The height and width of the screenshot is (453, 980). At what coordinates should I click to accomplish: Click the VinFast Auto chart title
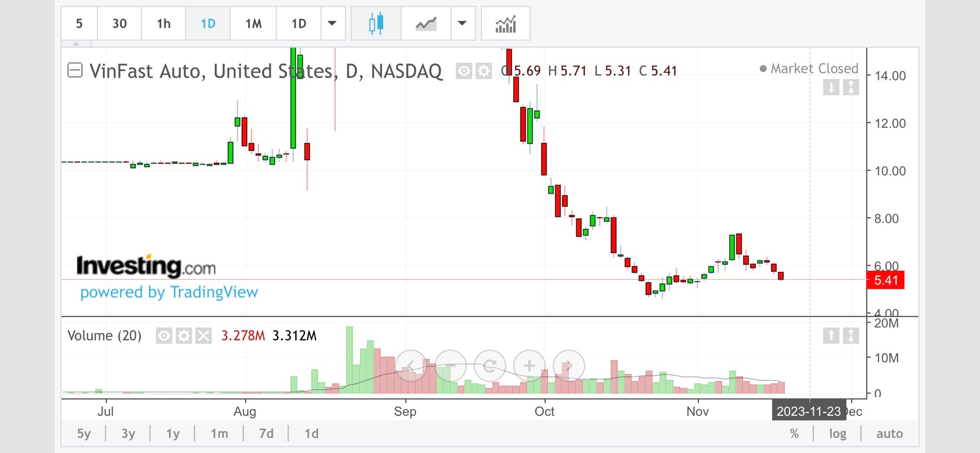[265, 71]
